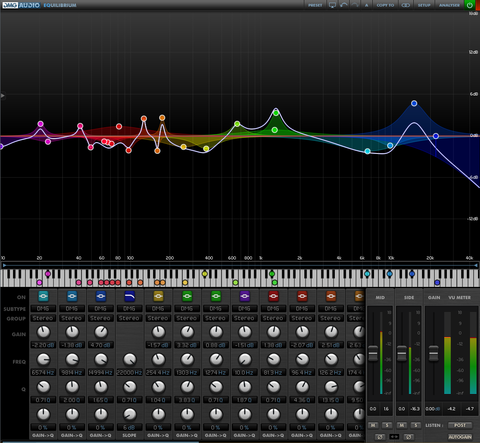This screenshot has height=443, width=480.
Task: Click GAIN->Q label under the 126.2 Hz band
Action: [x=331, y=435]
